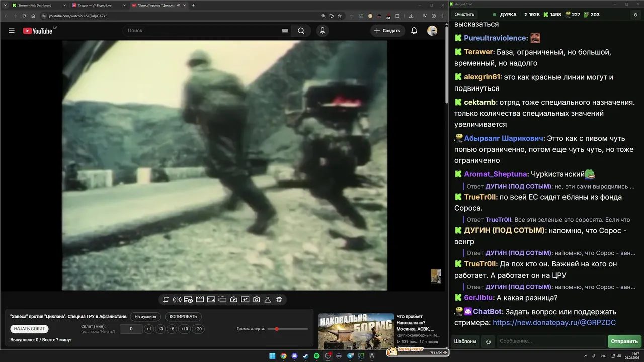Open the taskbar clock and date
The image size is (644, 362).
631,356
